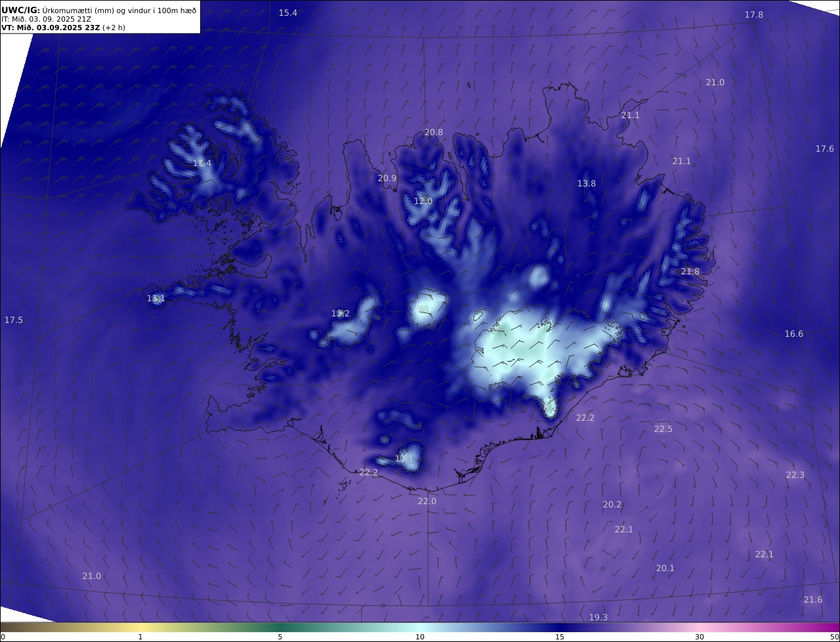The image size is (840, 642).
Task: Pick the value label 12.0
Action: point(423,202)
